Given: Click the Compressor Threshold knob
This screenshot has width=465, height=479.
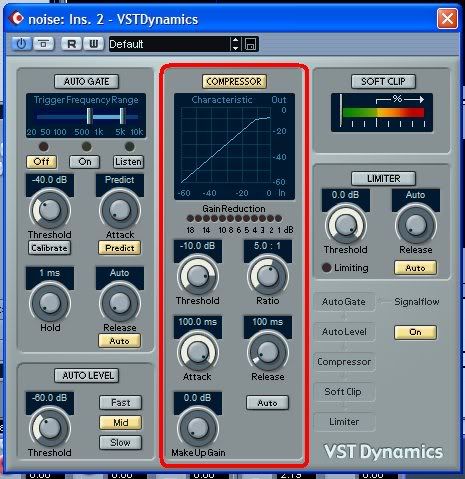Looking at the screenshot, I should [x=198, y=276].
